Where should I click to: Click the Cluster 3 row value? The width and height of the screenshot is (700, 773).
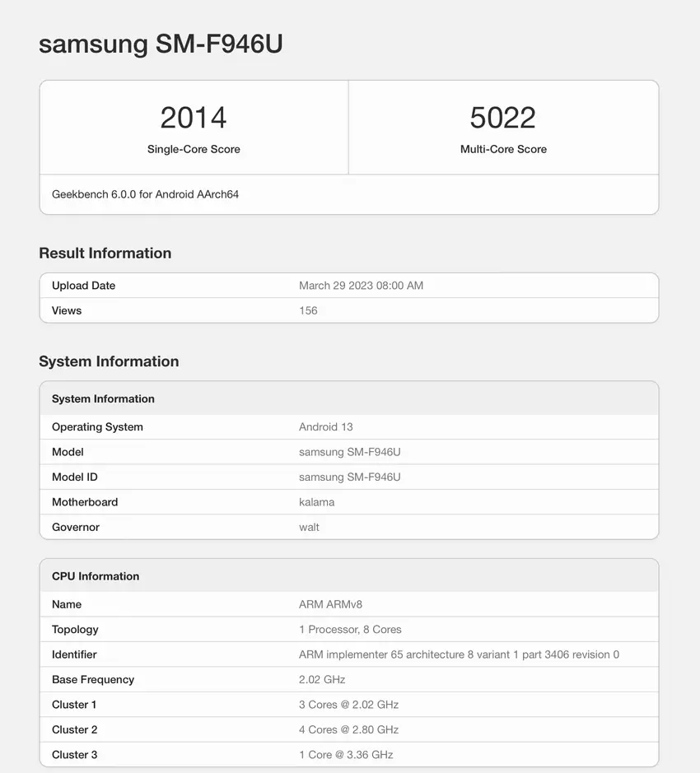pyautogui.click(x=346, y=754)
